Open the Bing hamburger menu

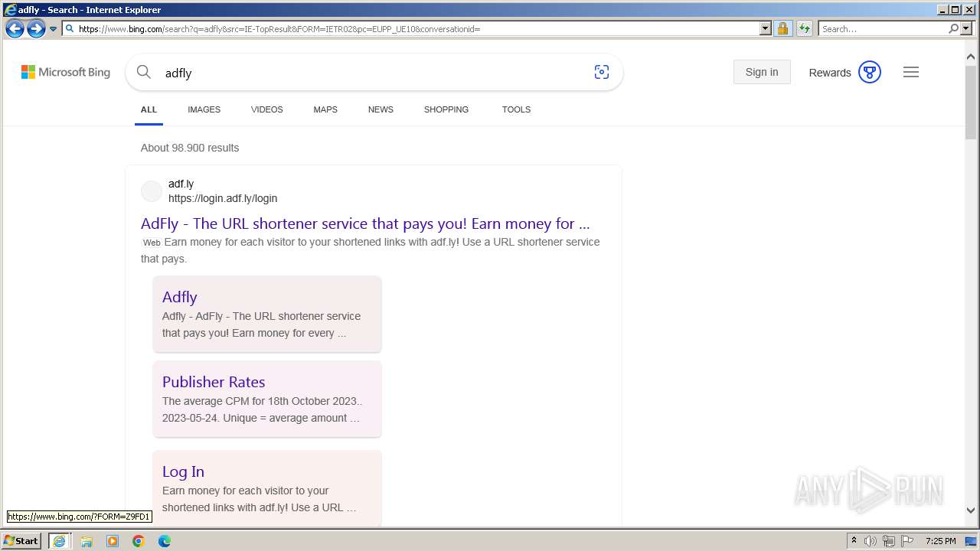[911, 72]
